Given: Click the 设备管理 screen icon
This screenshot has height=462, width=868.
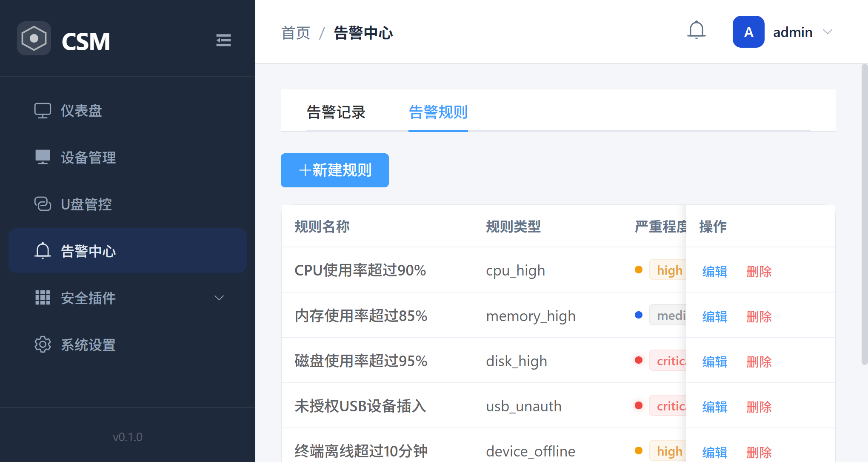Looking at the screenshot, I should 43,157.
